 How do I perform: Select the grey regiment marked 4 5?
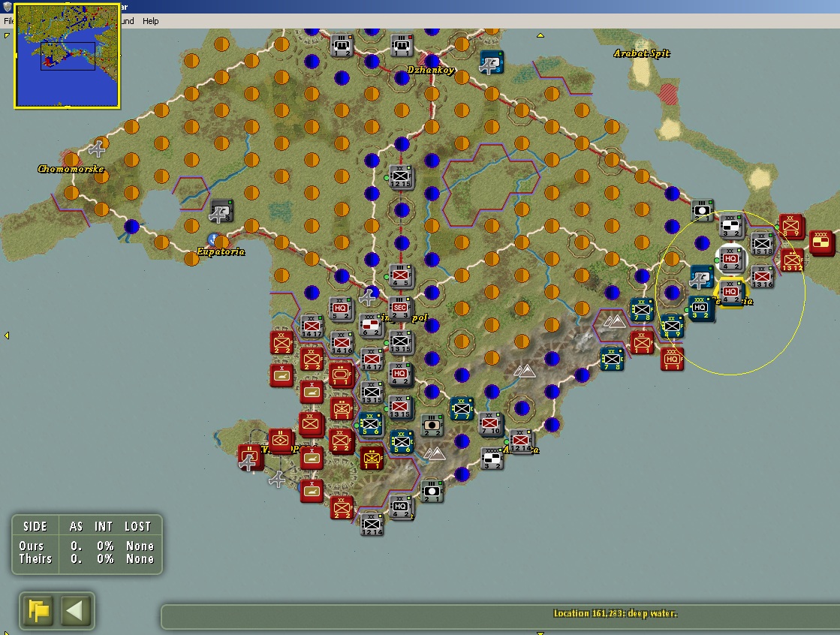[x=401, y=275]
